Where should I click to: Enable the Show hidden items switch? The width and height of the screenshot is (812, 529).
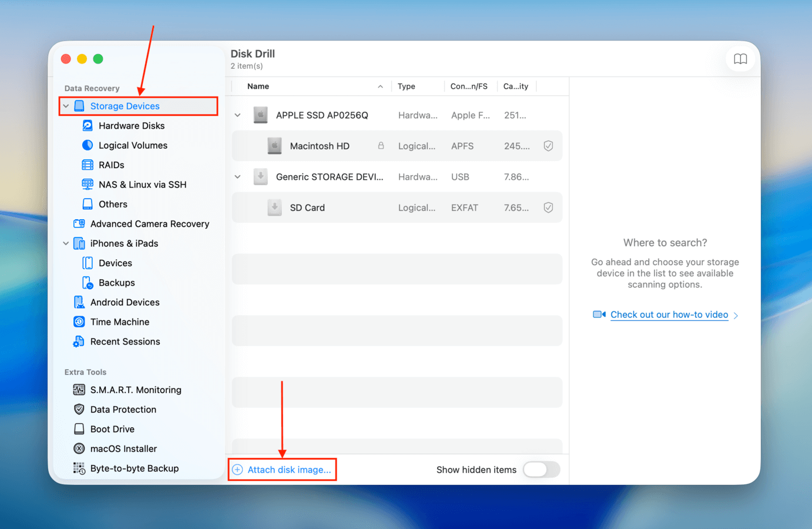point(541,470)
